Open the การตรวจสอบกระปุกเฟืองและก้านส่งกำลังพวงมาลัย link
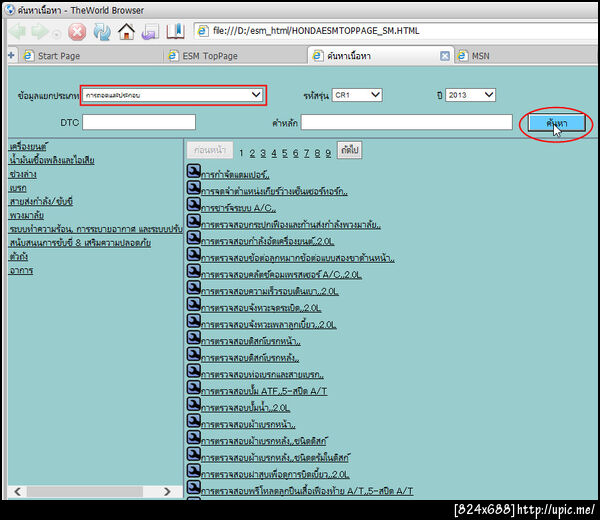 pyautogui.click(x=291, y=224)
